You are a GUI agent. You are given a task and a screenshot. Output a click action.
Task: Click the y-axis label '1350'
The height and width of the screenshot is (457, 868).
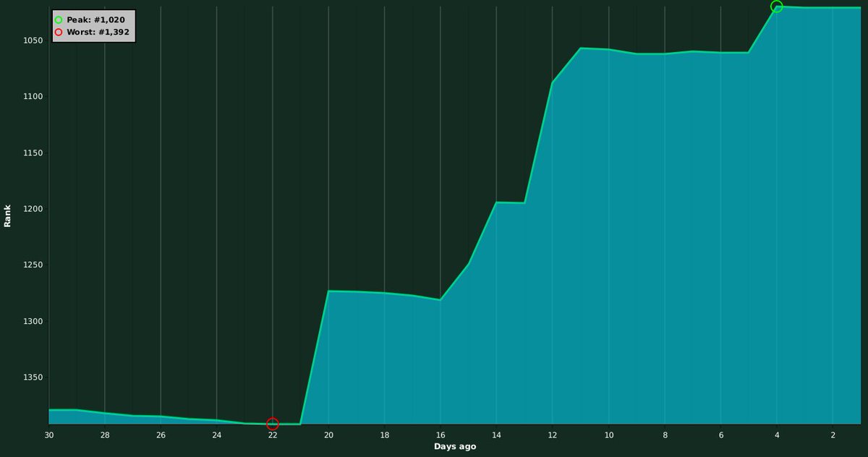coord(34,377)
